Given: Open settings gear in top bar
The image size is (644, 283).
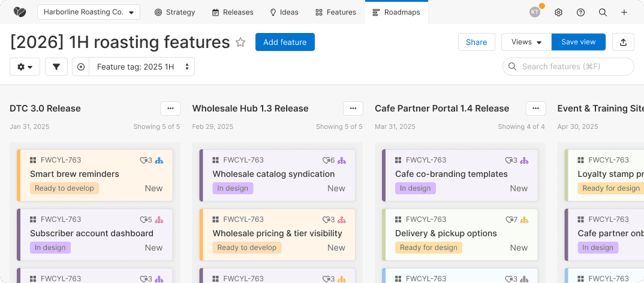Looking at the screenshot, I should coord(558,12).
